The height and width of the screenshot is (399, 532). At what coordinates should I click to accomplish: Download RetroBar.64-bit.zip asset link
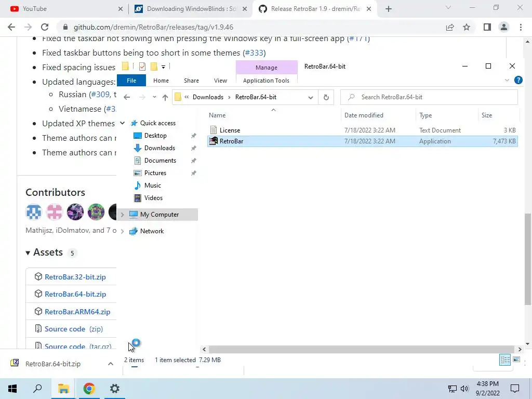tap(75, 294)
